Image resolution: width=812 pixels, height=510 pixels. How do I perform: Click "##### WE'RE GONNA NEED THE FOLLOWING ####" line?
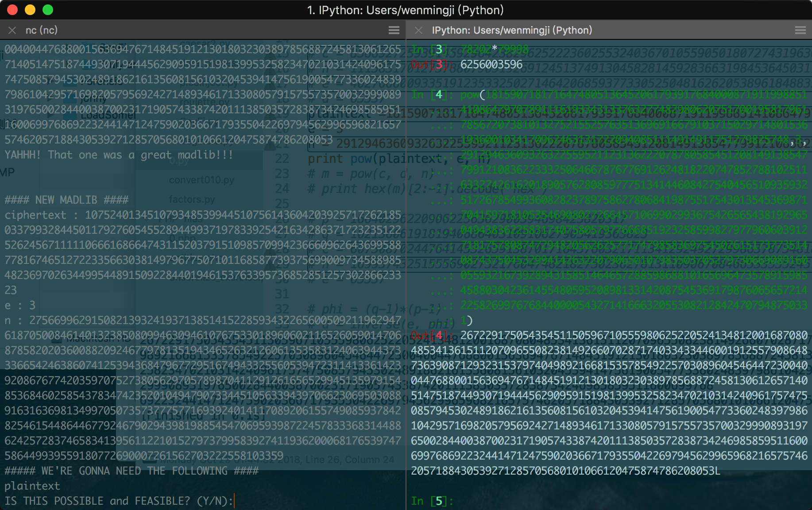click(x=131, y=471)
